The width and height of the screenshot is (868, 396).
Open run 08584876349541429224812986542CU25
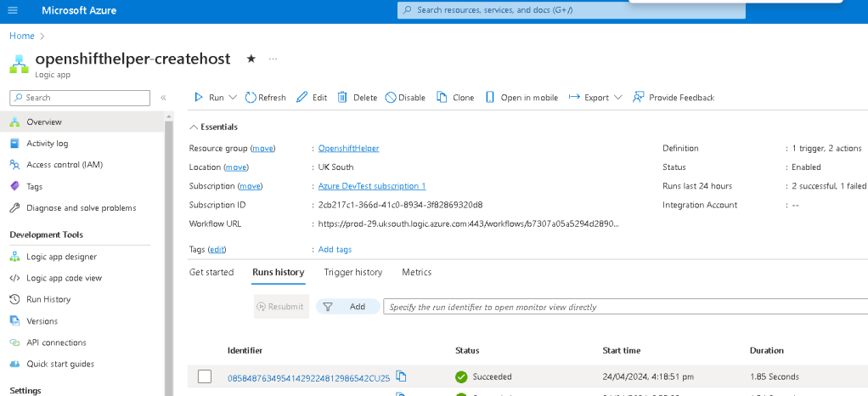[x=309, y=378]
